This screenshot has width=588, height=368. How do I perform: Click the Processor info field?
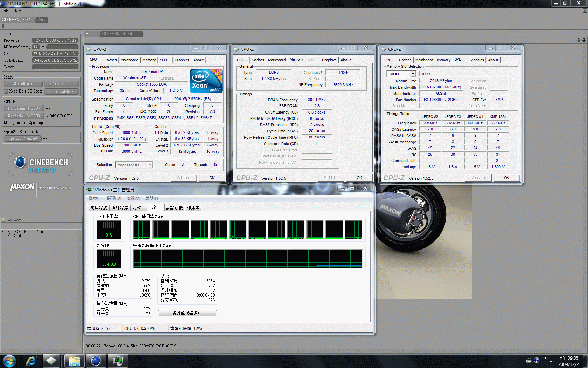tap(55, 40)
